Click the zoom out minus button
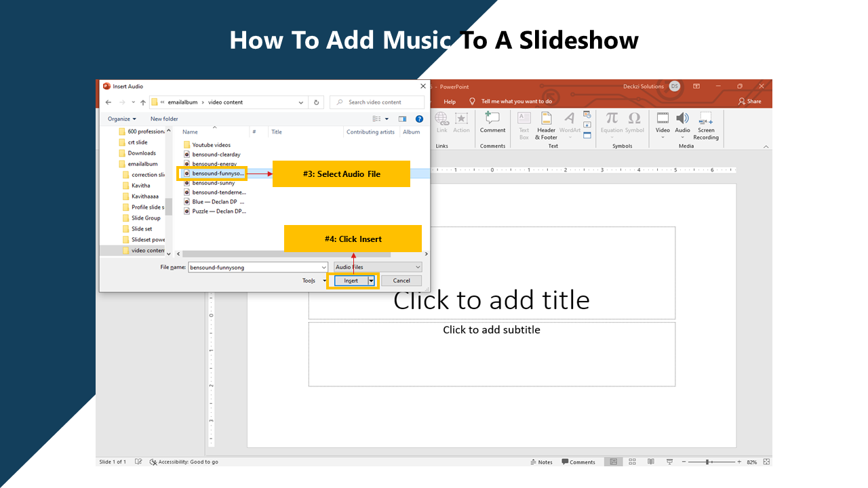 pyautogui.click(x=684, y=462)
